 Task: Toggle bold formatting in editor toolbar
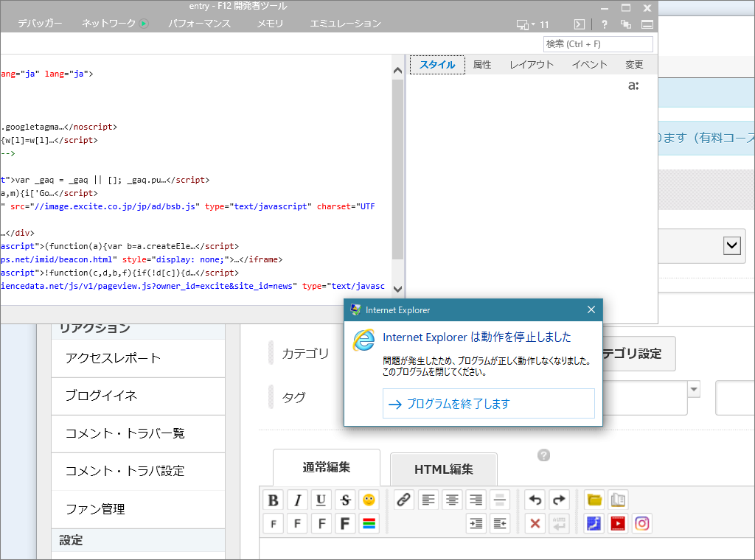click(x=274, y=500)
